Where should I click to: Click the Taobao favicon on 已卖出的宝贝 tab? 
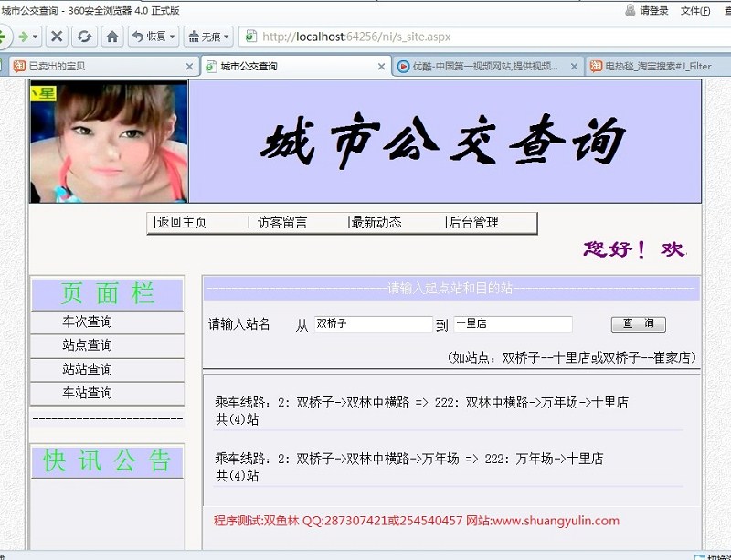pyautogui.click(x=19, y=66)
